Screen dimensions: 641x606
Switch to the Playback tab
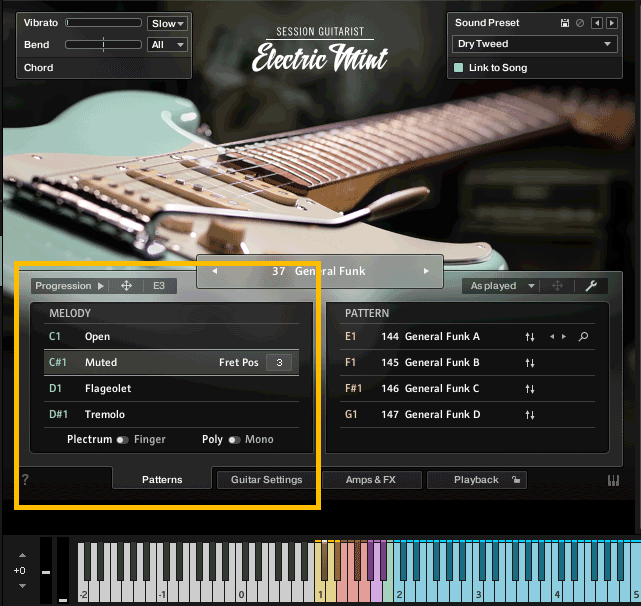pyautogui.click(x=477, y=480)
